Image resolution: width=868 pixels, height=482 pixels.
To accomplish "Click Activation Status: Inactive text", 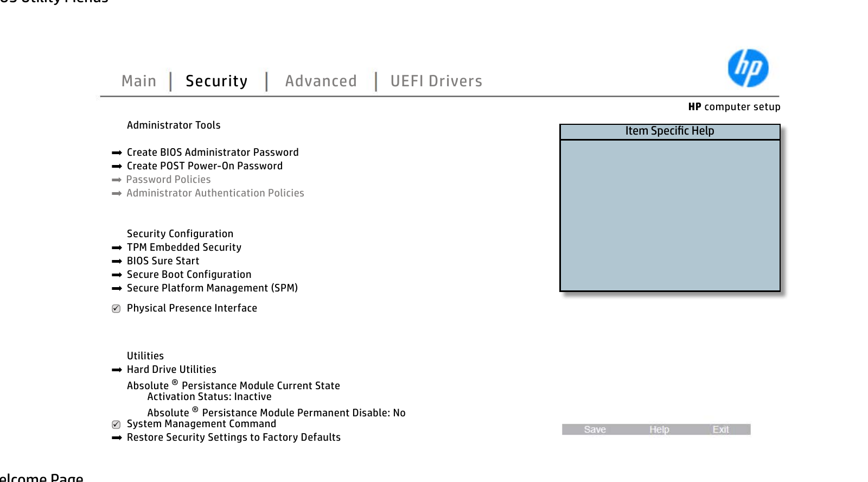I will coord(209,397).
